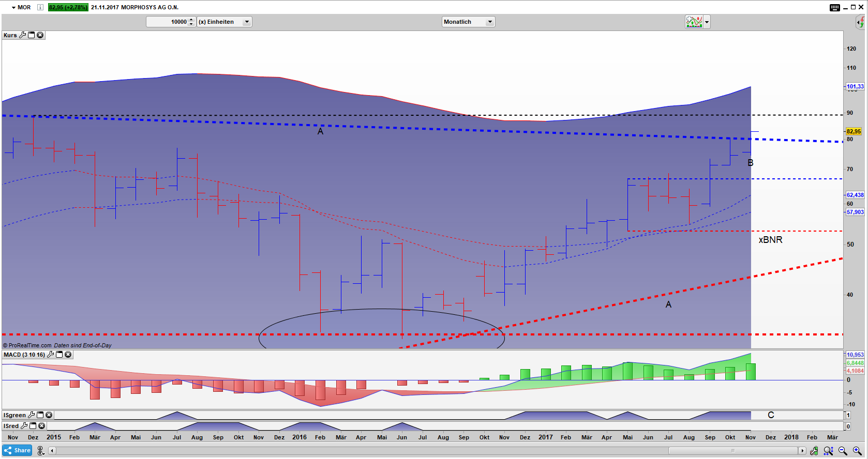Click the MACD value 10,953 label
Image resolution: width=868 pixels, height=459 pixels.
[x=855, y=355]
